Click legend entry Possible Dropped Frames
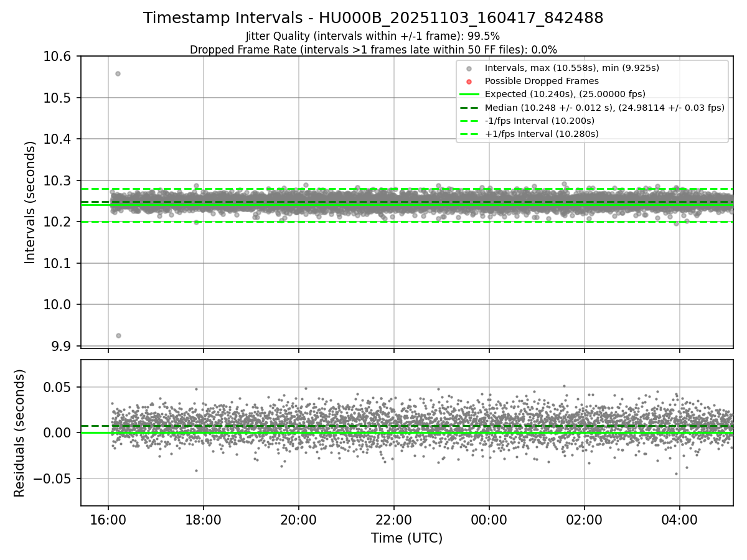The height and width of the screenshot is (560, 747). click(542, 81)
